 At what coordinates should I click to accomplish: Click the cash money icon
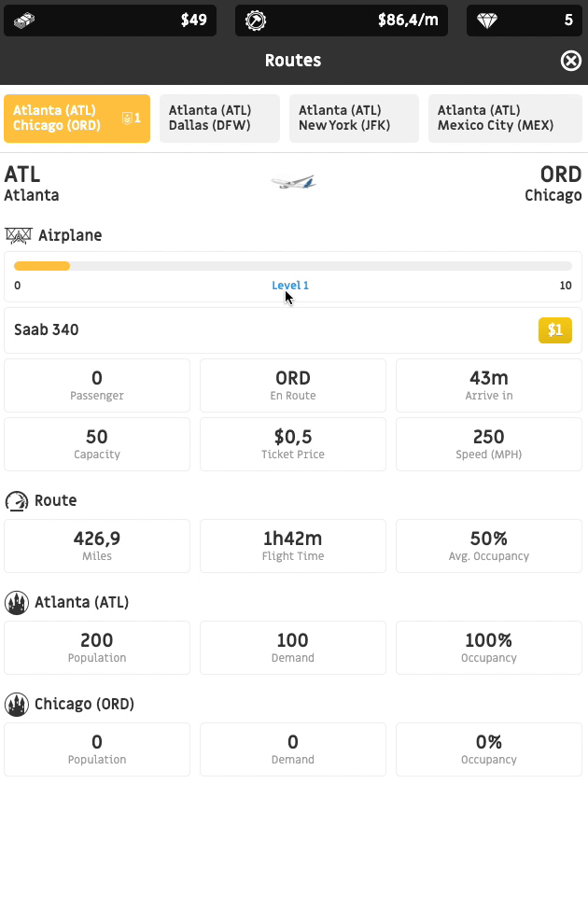tap(24, 21)
